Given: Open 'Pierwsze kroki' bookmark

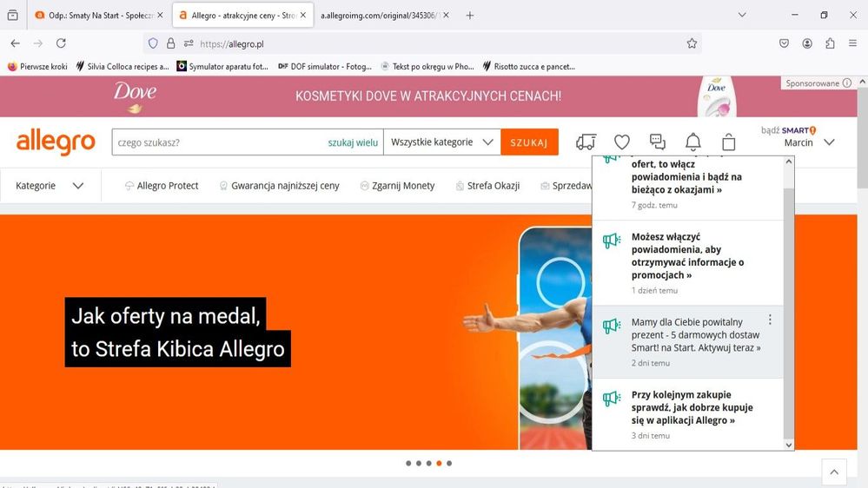Looking at the screenshot, I should tap(37, 66).
